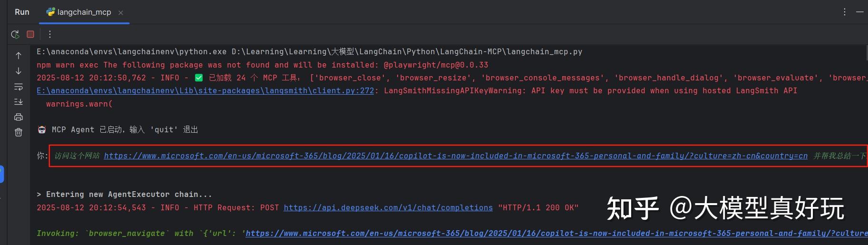Toggle soft-wrap for console output

click(19, 87)
